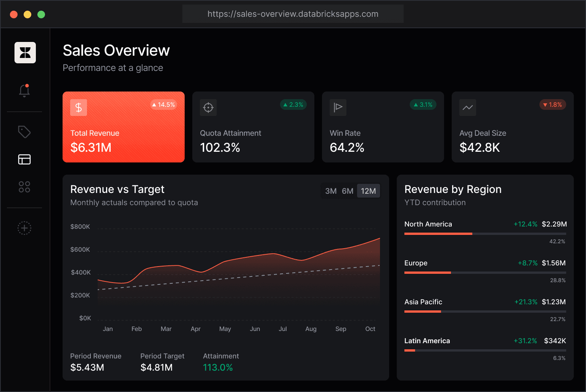Click the Attainment 113.0% value
This screenshot has width=586, height=392.
(x=218, y=368)
